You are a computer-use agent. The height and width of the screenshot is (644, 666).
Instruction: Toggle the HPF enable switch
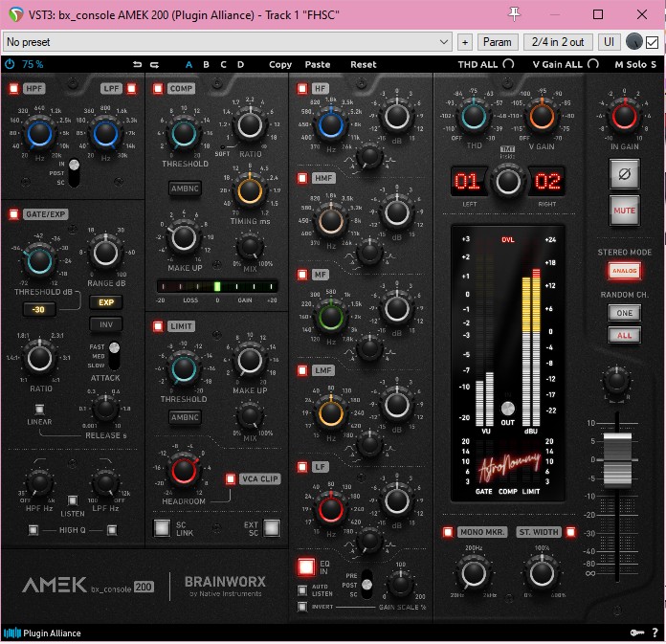point(14,88)
